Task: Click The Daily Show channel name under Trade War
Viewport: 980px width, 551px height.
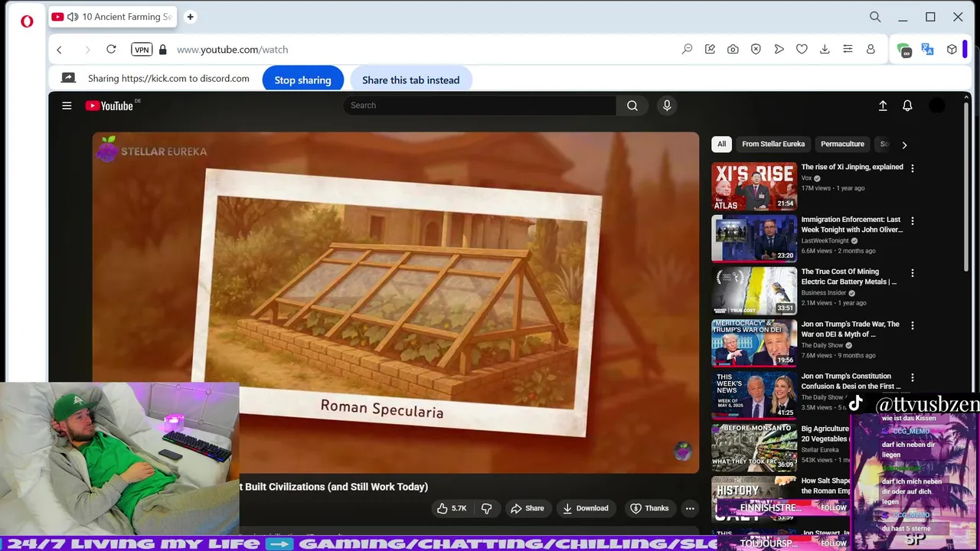Action: tap(822, 345)
